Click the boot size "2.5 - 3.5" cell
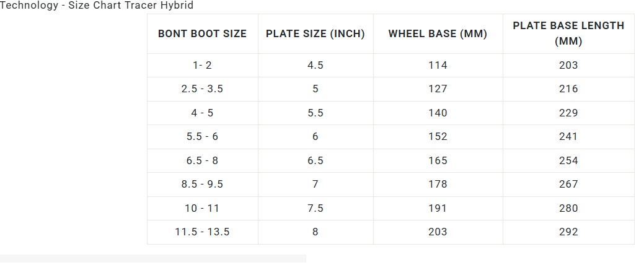Viewport: 644px width, 270px height. point(202,89)
